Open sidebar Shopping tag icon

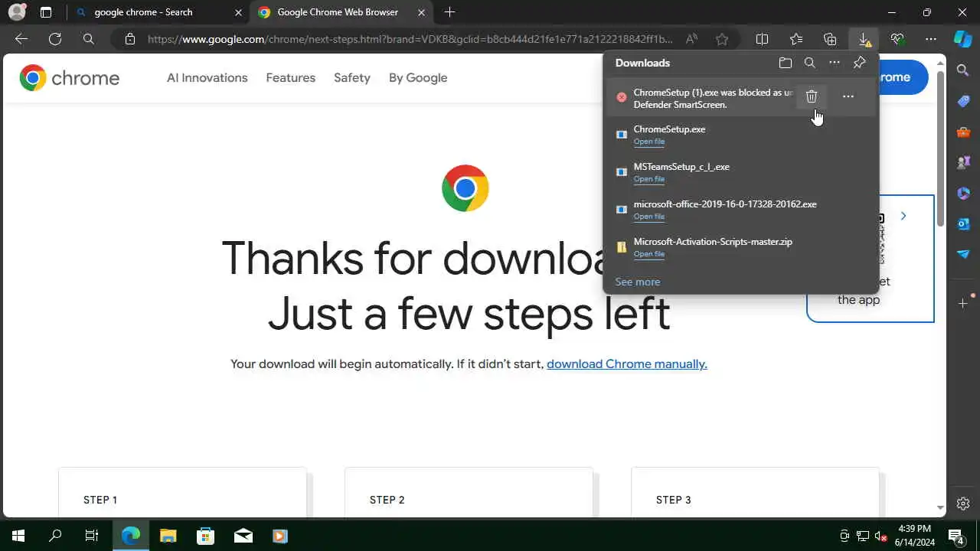click(x=963, y=101)
